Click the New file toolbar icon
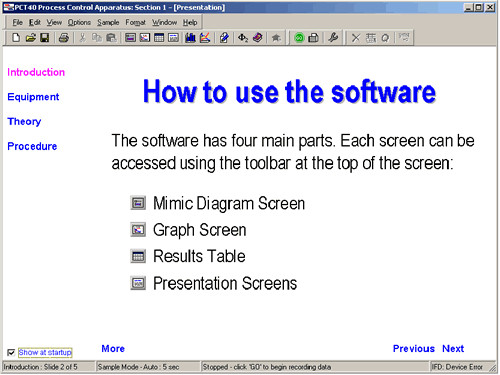Screen dimensions: 500x375 [x=16, y=38]
